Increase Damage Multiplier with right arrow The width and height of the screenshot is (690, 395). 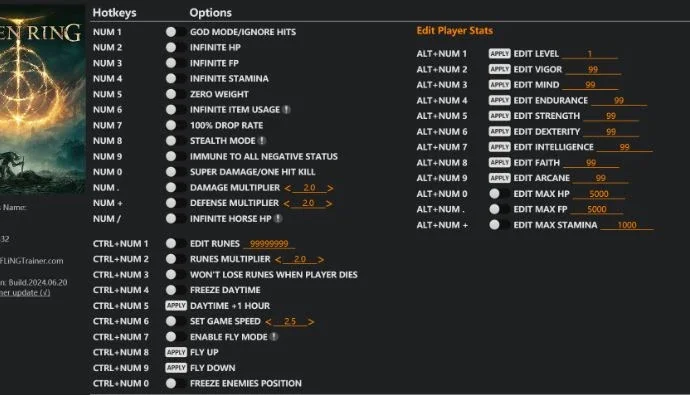click(x=330, y=188)
